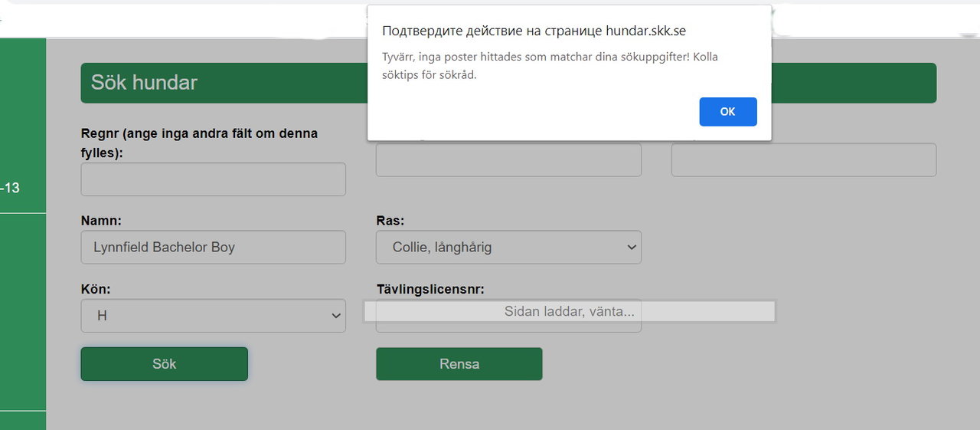
Task: Clear the form with the Rensa button
Action: click(x=459, y=364)
